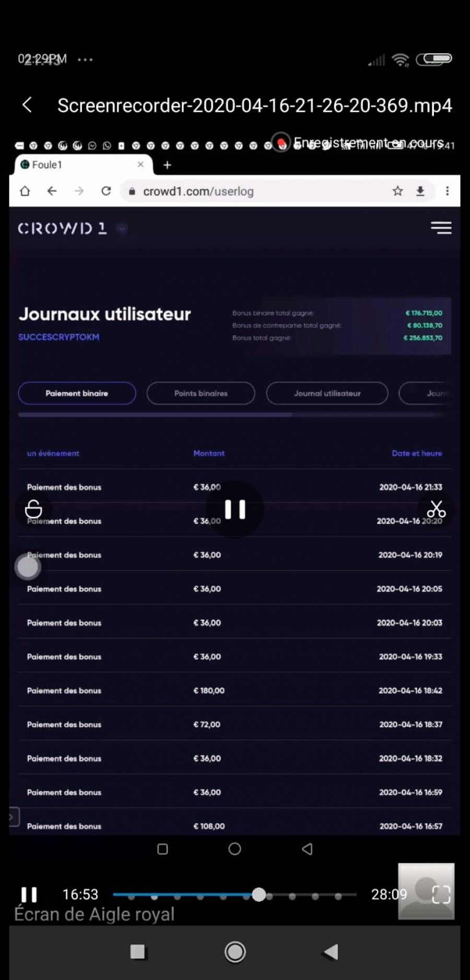
Task: Tap the battery status icon
Action: (434, 59)
